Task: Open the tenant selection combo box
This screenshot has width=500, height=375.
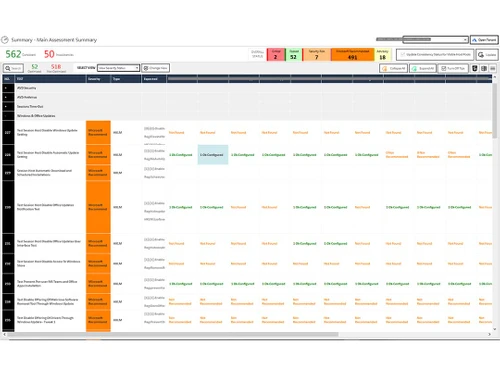Action: (x=435, y=40)
